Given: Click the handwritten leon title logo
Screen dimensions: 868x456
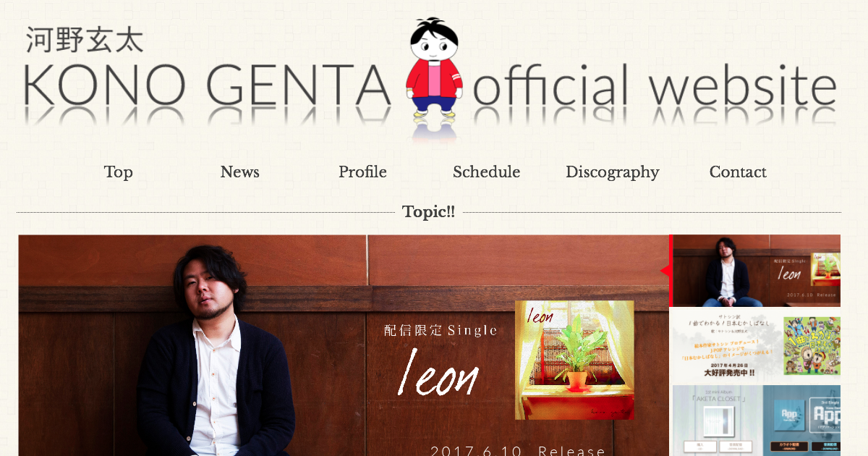Looking at the screenshot, I should click(438, 372).
